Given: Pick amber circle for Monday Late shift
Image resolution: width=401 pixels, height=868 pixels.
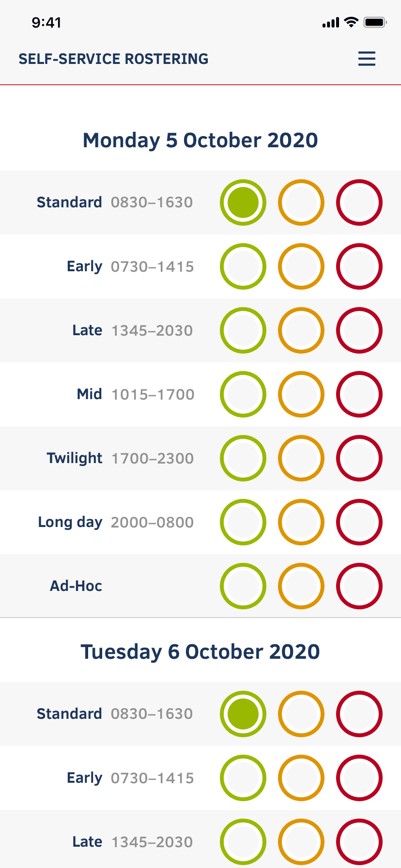Looking at the screenshot, I should pos(301,330).
